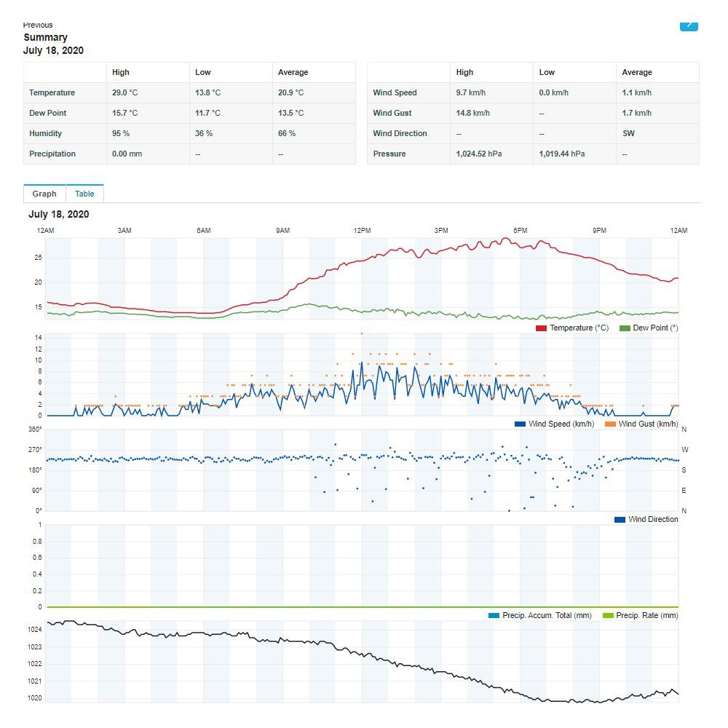The image size is (728, 728).
Task: Click the Wind Speed High value 9.7 km/h
Action: 472,92
